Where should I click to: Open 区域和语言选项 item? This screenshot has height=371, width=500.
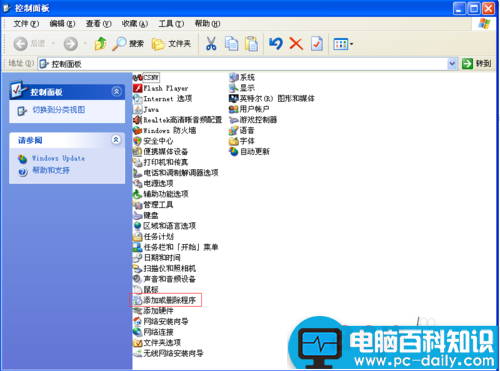tap(164, 226)
